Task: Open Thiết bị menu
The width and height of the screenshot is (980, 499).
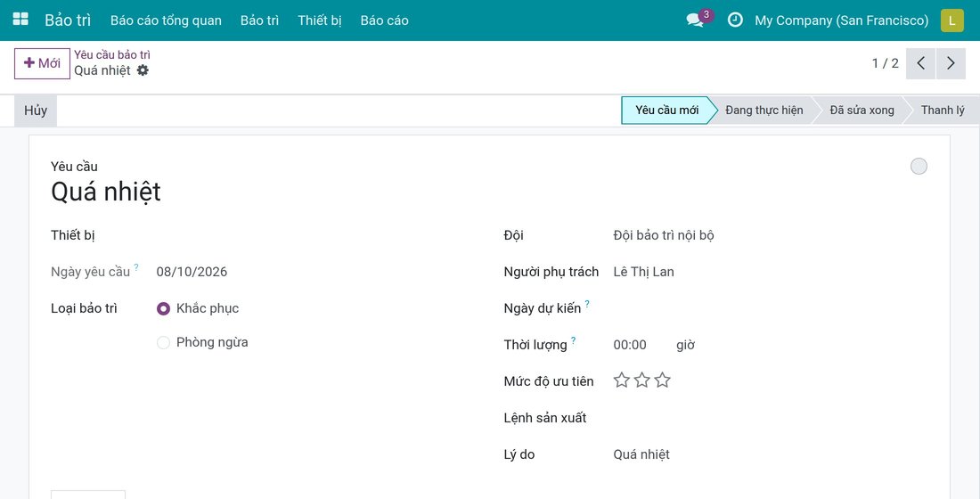Action: [319, 20]
